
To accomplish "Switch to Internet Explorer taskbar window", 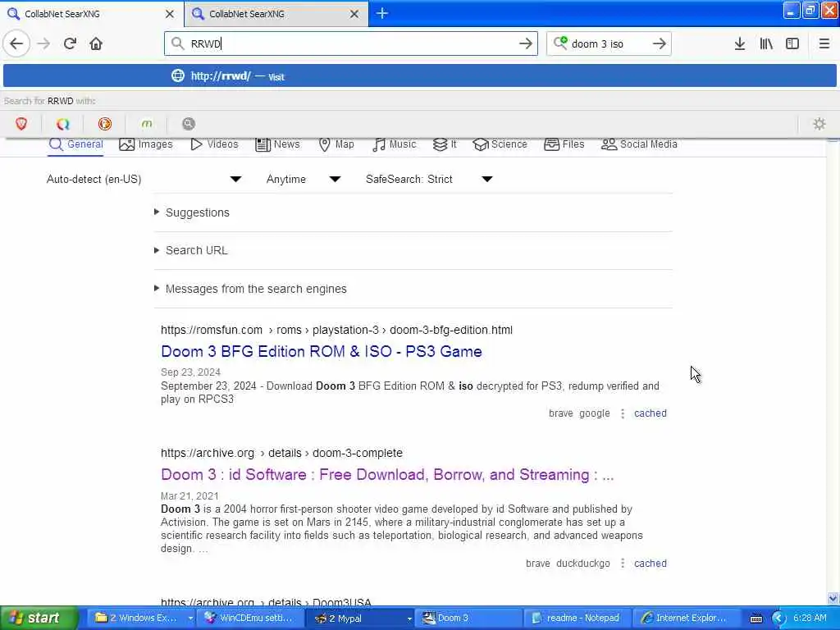I will 687,619.
